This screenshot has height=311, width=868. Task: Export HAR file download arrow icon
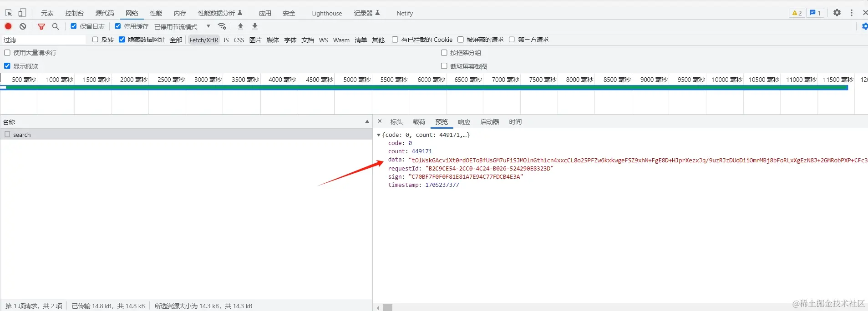tap(255, 26)
